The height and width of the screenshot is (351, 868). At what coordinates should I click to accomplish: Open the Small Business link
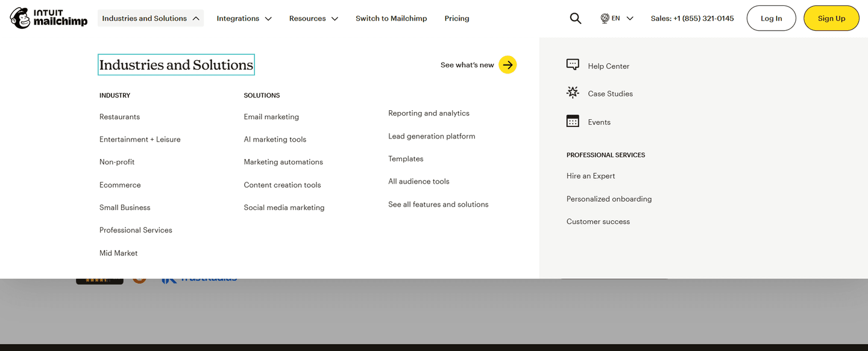tap(125, 207)
